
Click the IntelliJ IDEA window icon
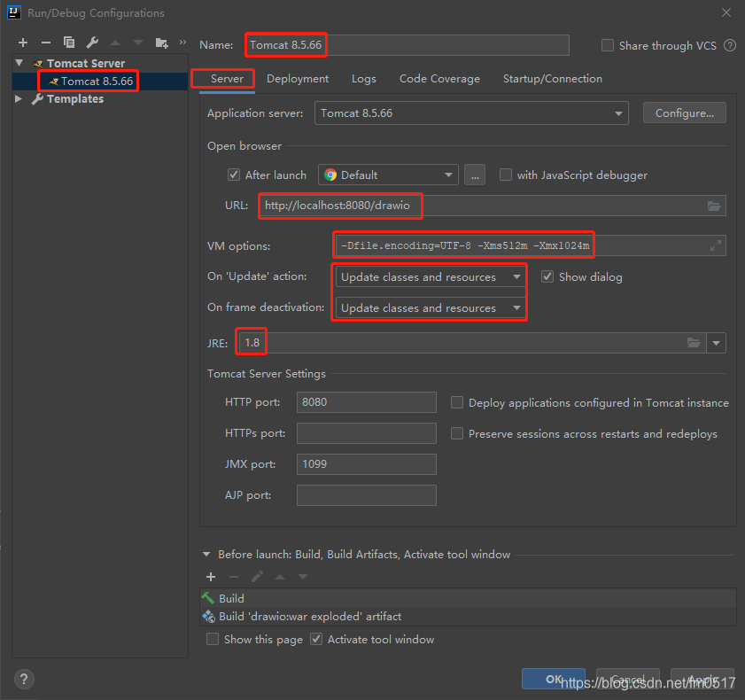14,12
